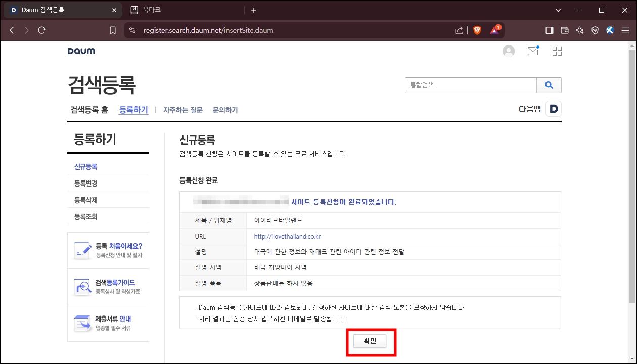Open the 자주하는 질문 menu
Screen dimensions: 637x364
[183, 110]
